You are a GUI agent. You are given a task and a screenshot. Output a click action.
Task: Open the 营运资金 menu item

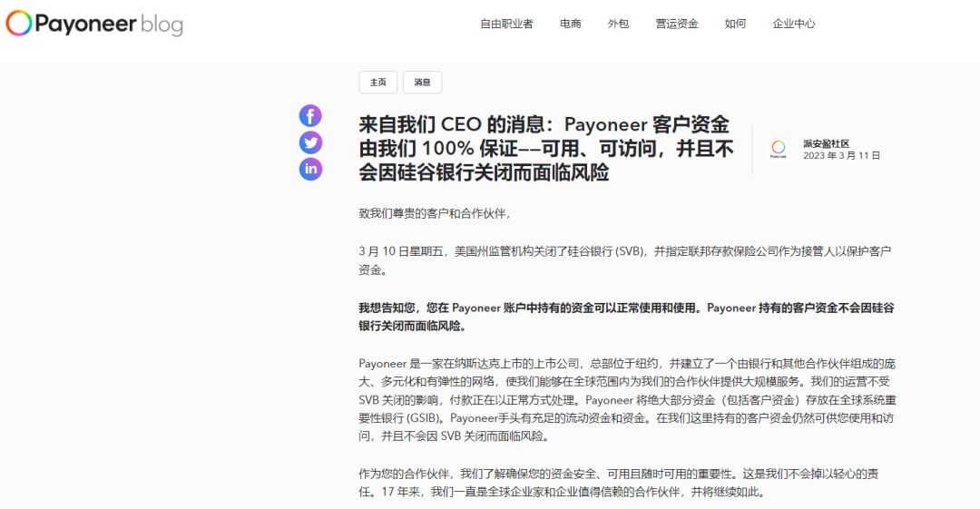pyautogui.click(x=677, y=24)
